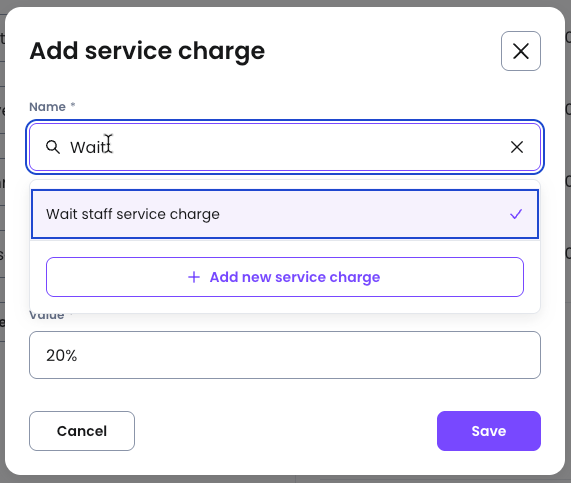Select the Wait staff service charge option
The height and width of the screenshot is (483, 571).
click(285, 214)
